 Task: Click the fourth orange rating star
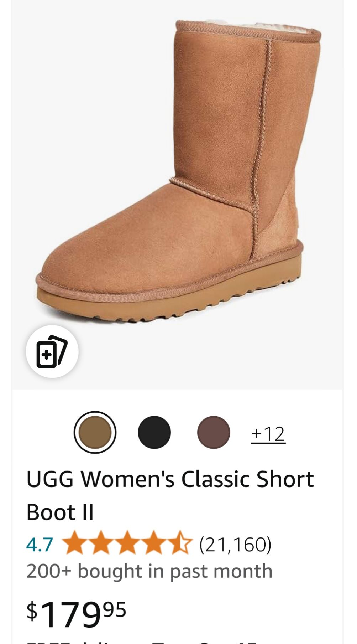tap(154, 543)
